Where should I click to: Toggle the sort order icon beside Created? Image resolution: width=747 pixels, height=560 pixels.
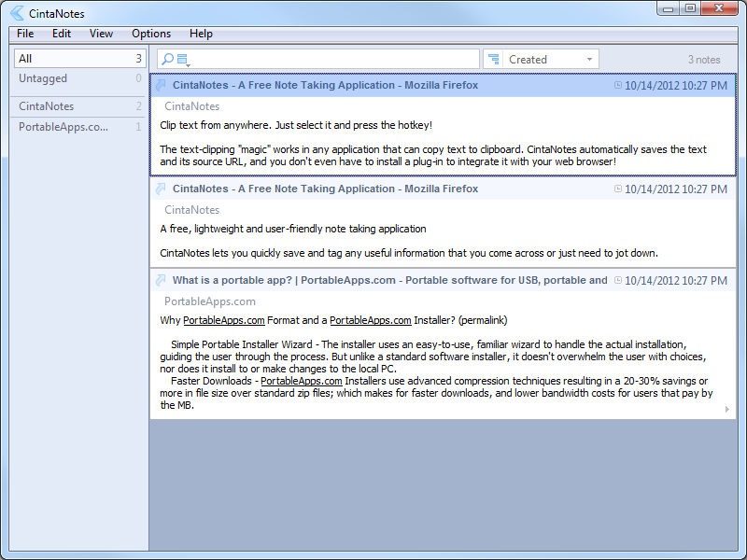click(x=494, y=59)
